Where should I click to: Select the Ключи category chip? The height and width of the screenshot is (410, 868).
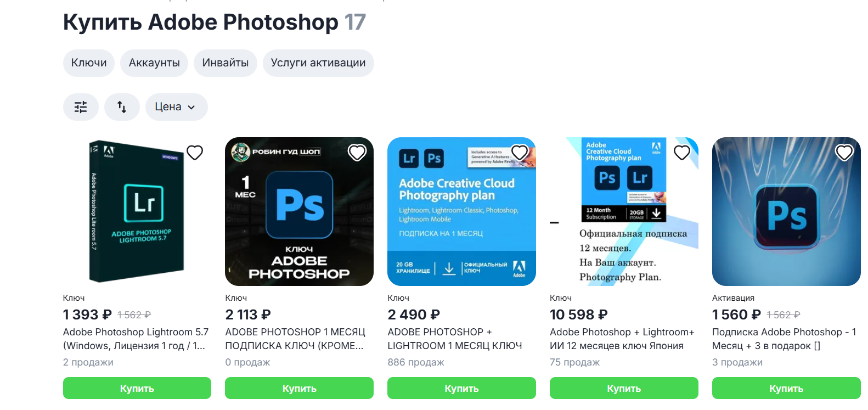[x=89, y=63]
